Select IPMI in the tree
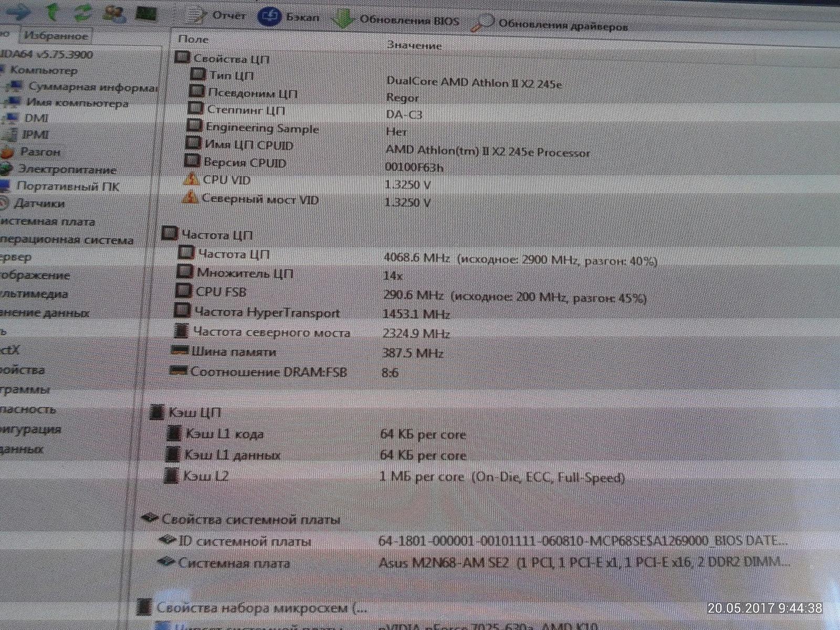Image resolution: width=840 pixels, height=630 pixels. tap(35, 134)
